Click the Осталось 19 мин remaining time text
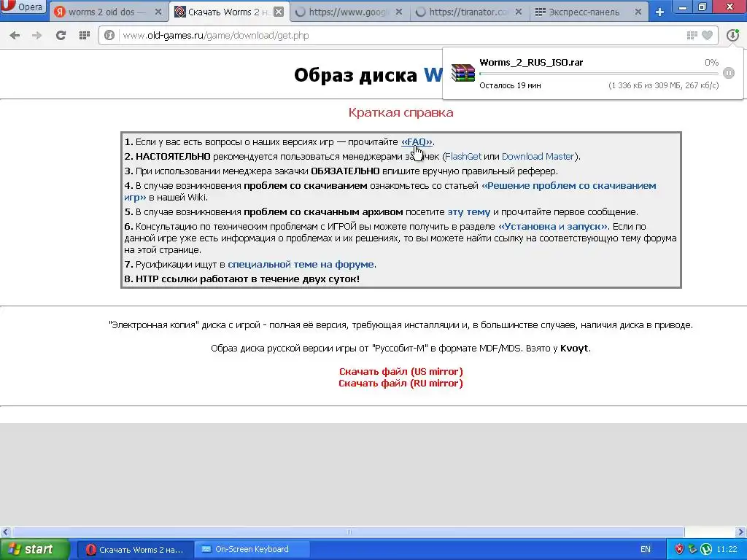 (510, 86)
